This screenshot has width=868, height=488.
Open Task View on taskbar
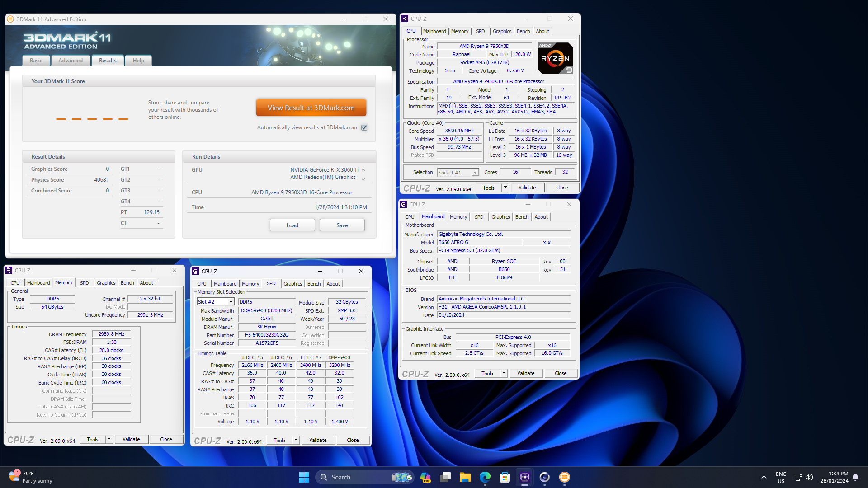[445, 477]
